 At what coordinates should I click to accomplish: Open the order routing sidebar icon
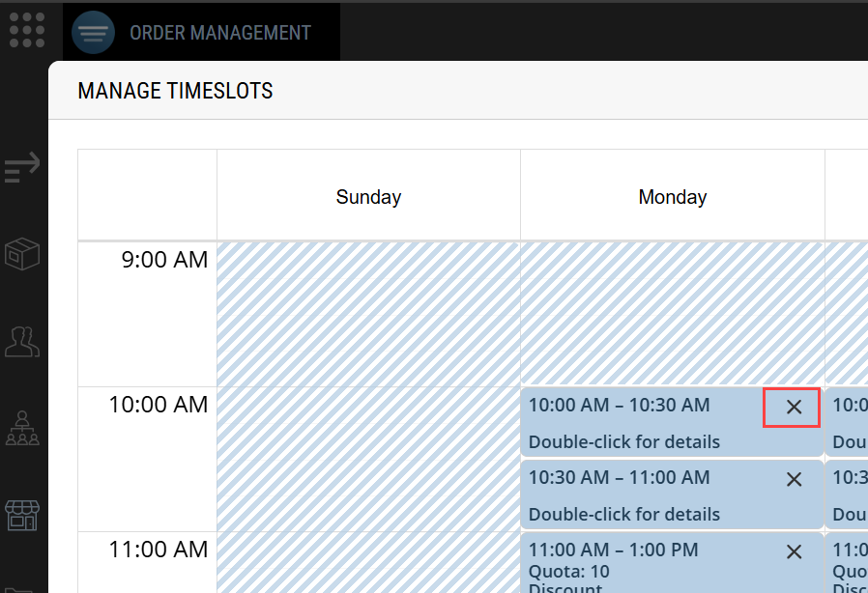[22, 167]
